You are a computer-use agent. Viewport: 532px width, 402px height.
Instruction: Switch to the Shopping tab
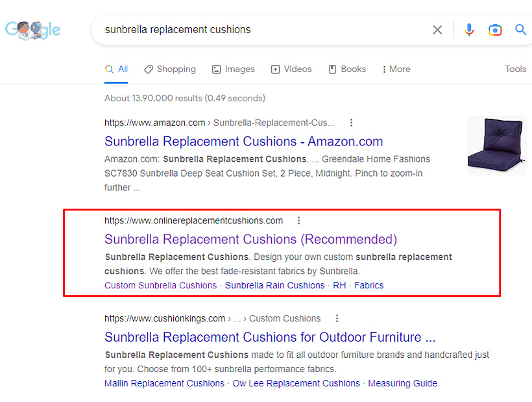tap(170, 69)
